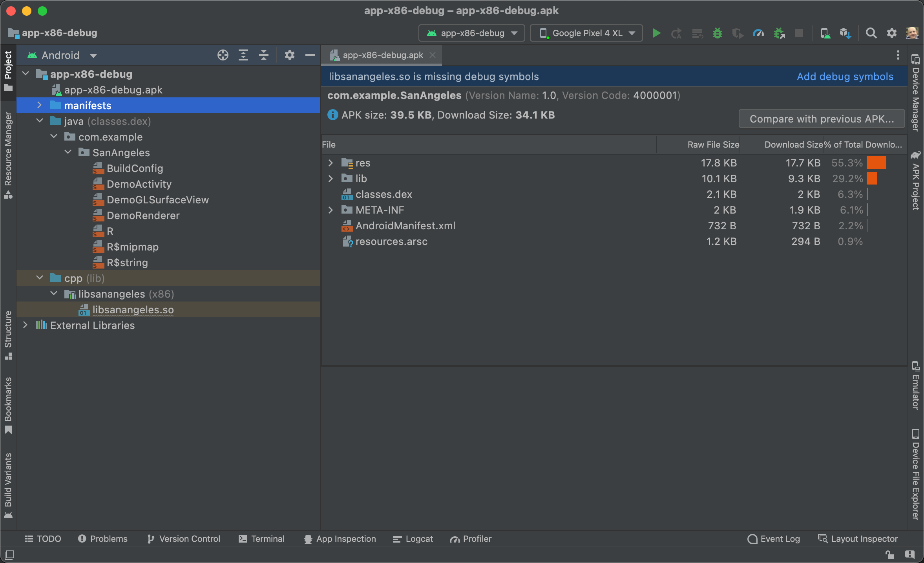The image size is (924, 563).
Task: Toggle the Android project view dropdown
Action: (63, 55)
